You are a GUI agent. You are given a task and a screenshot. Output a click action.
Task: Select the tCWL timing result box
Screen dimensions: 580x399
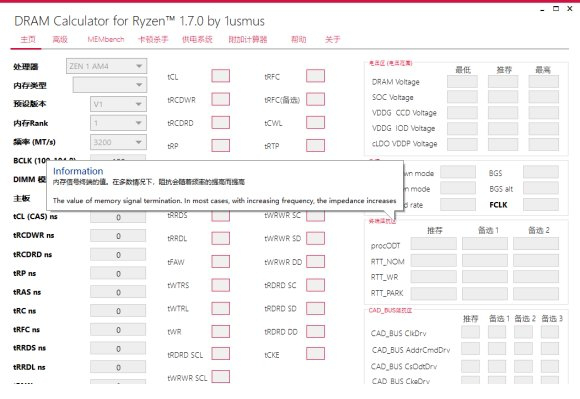pos(316,122)
